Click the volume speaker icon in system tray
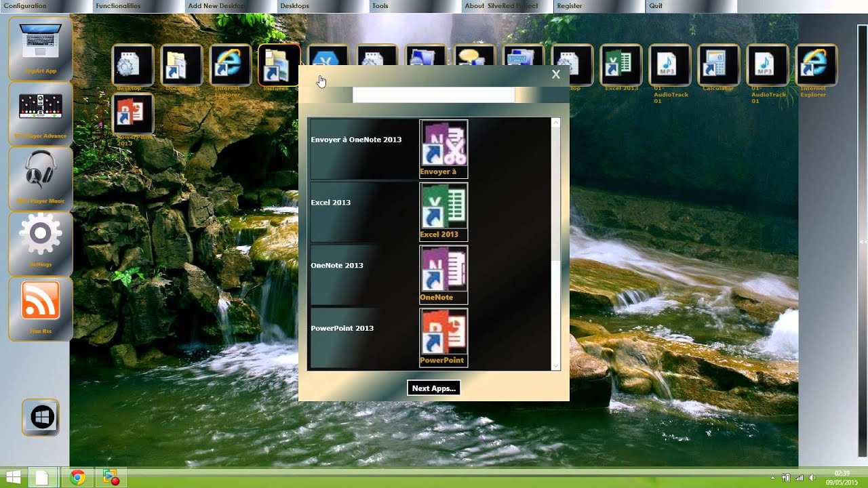This screenshot has width=868, height=488. click(812, 478)
